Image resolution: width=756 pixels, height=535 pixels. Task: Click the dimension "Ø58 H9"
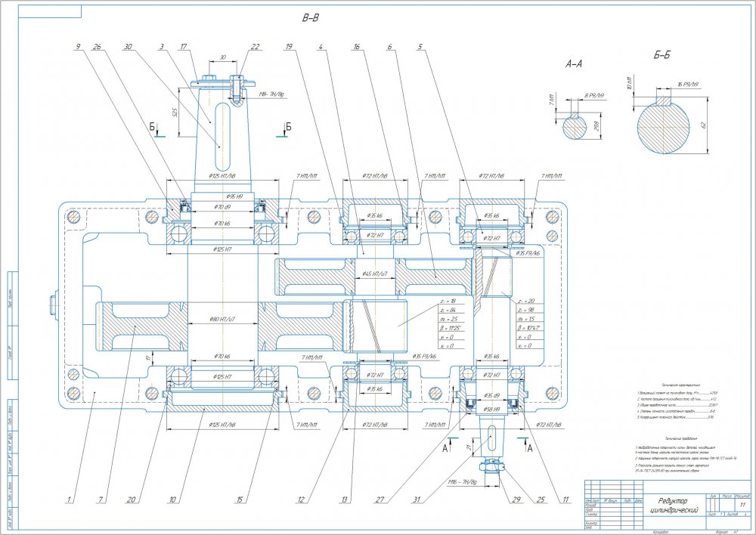click(491, 409)
